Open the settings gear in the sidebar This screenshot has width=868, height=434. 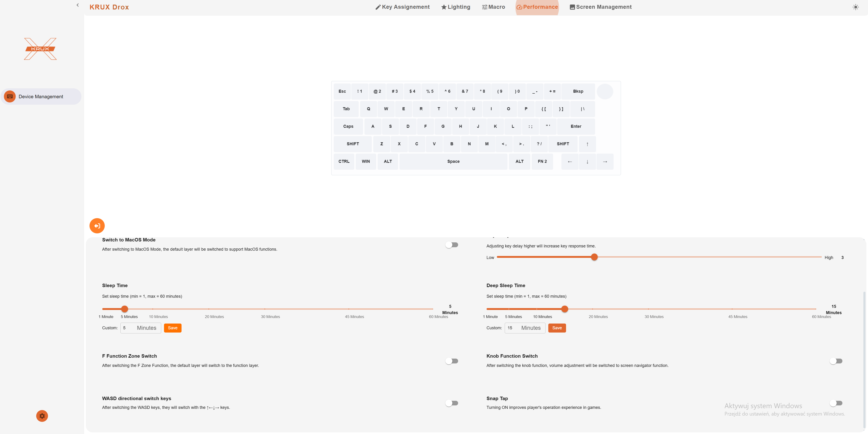coord(42,416)
